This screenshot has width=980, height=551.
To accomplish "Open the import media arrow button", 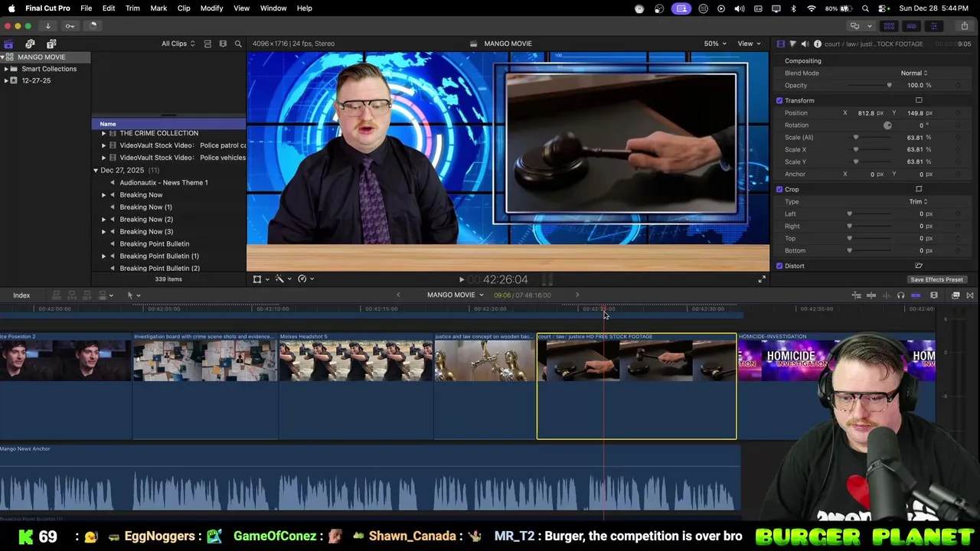I will tap(47, 25).
